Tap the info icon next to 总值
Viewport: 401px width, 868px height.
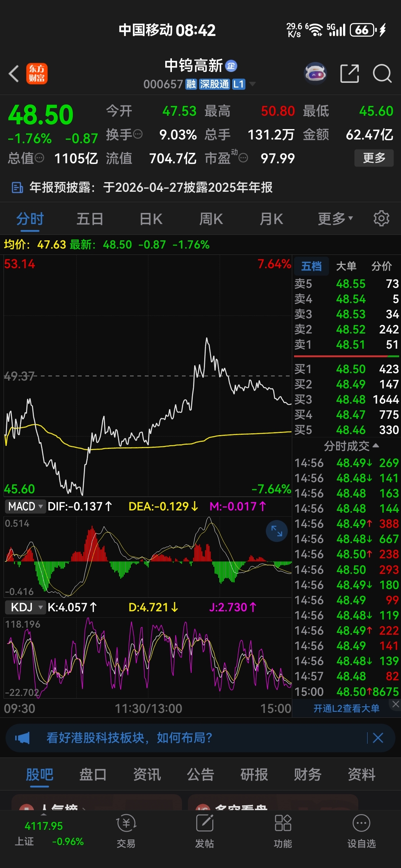pos(39,158)
